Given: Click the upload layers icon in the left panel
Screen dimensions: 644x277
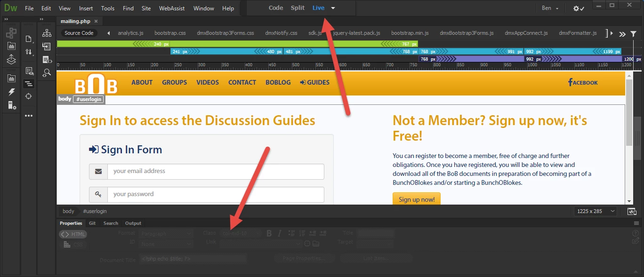Looking at the screenshot, I should coord(11,59).
